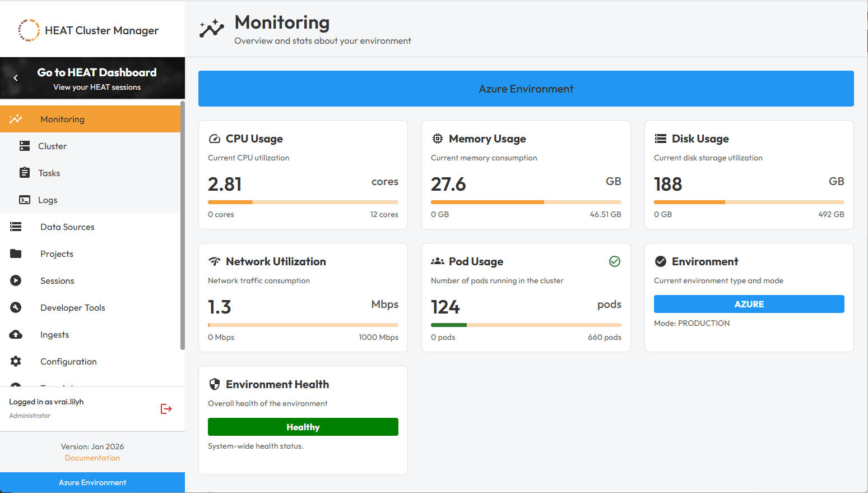Select the Projects menu entry
Screen dimensions: 868x493
(x=56, y=253)
